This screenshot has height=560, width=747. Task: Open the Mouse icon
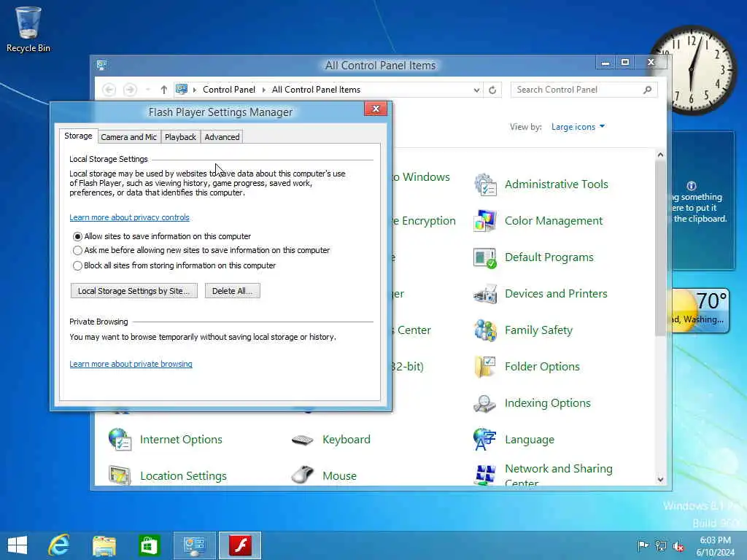[x=303, y=475]
